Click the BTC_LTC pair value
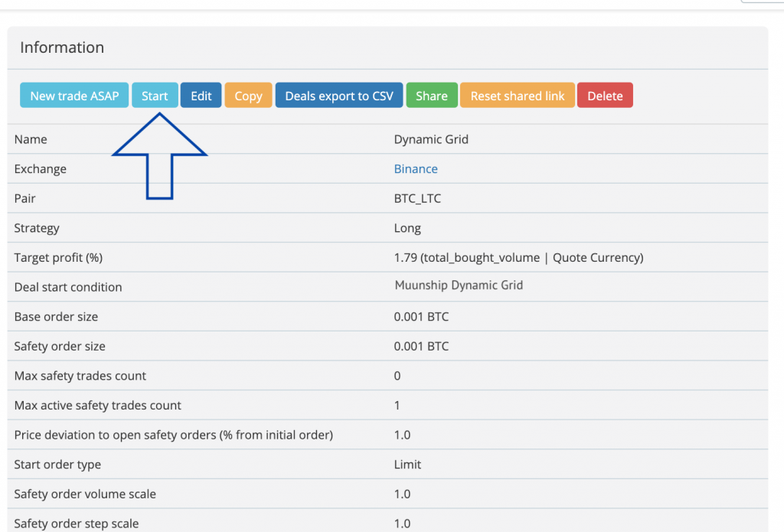The height and width of the screenshot is (532, 784). (x=417, y=198)
